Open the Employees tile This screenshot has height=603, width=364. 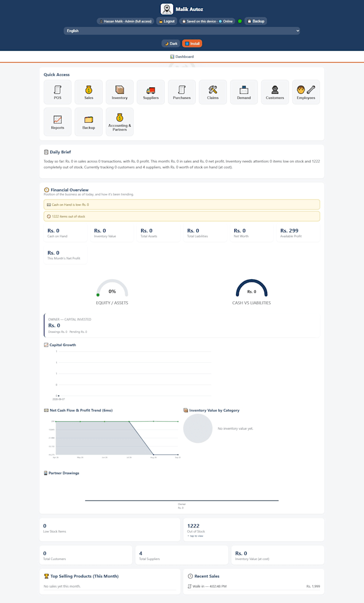[306, 92]
